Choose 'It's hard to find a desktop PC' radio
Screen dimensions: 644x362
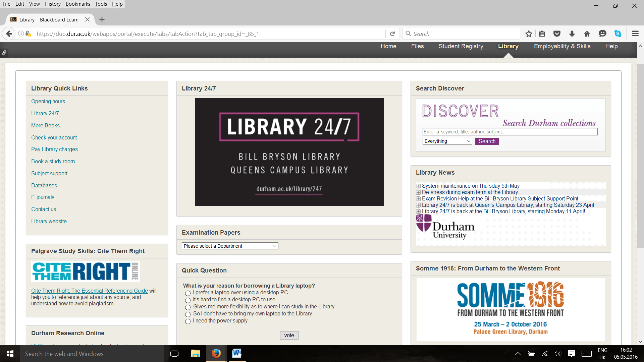(188, 300)
